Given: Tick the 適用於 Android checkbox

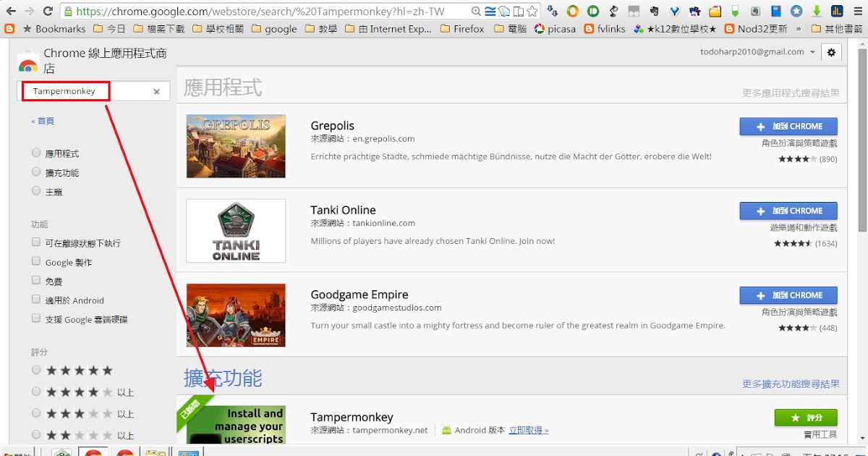Looking at the screenshot, I should pyautogui.click(x=36, y=299).
